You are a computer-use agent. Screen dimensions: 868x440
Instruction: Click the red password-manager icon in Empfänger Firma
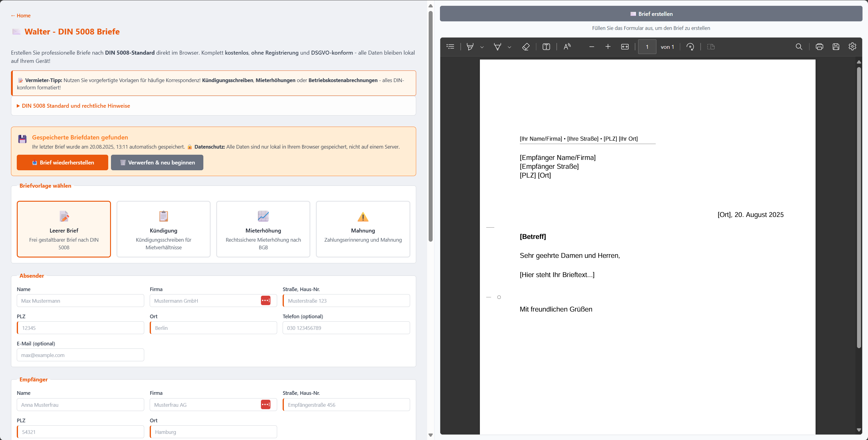266,405
